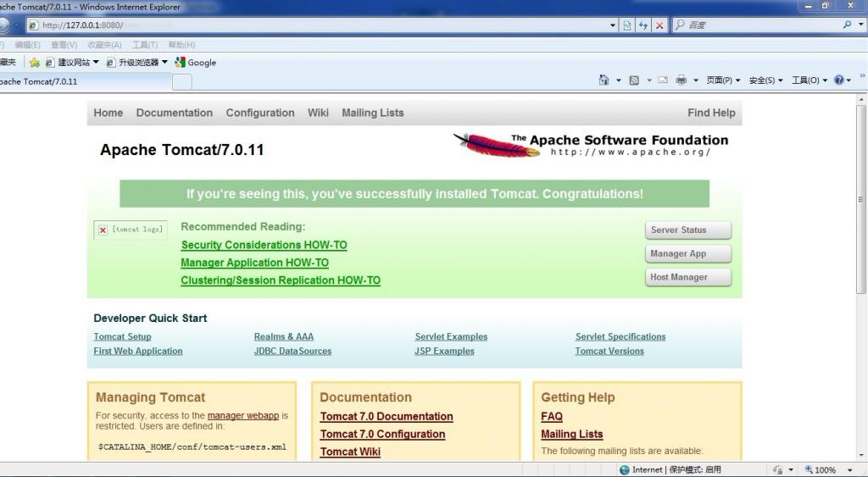This screenshot has width=868, height=477.
Task: Open the 页面(P) page dropdown
Action: click(x=723, y=80)
